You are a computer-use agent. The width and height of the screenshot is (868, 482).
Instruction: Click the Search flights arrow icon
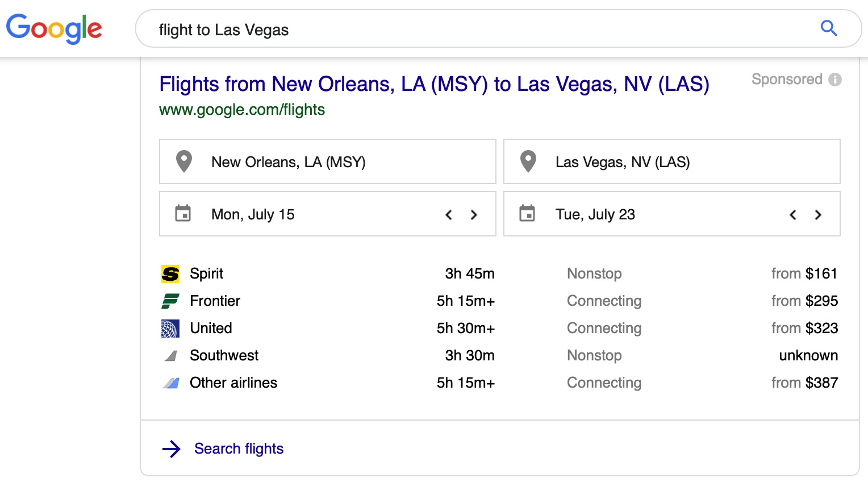pos(171,449)
